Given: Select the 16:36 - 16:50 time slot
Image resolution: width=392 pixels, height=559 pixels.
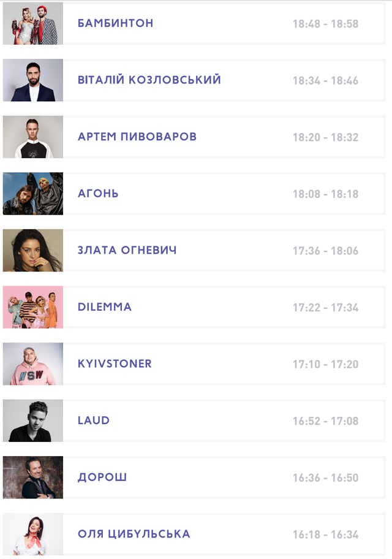Looking at the screenshot, I should (325, 477).
